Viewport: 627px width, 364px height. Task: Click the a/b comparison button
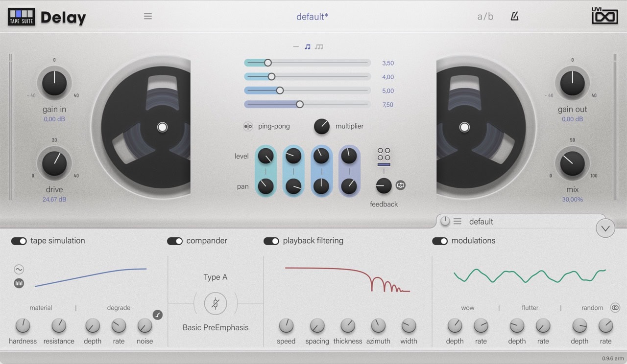pos(485,17)
